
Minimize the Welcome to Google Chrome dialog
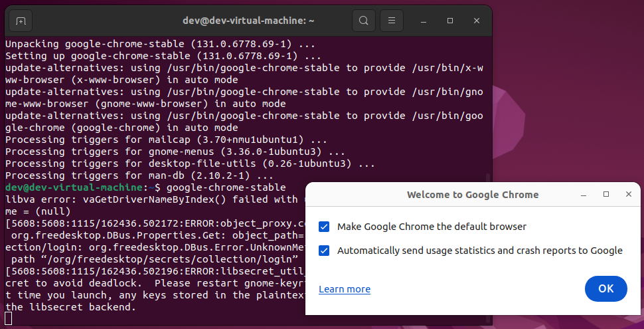coord(584,195)
